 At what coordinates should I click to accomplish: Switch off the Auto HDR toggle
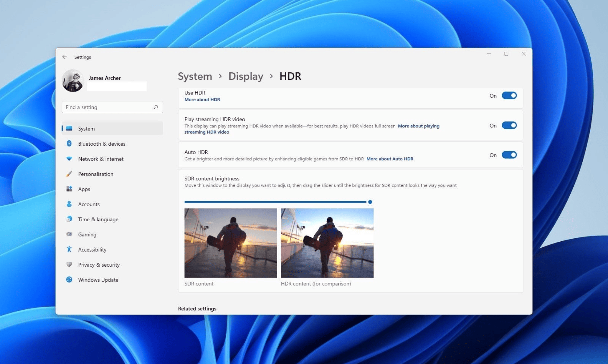point(509,155)
